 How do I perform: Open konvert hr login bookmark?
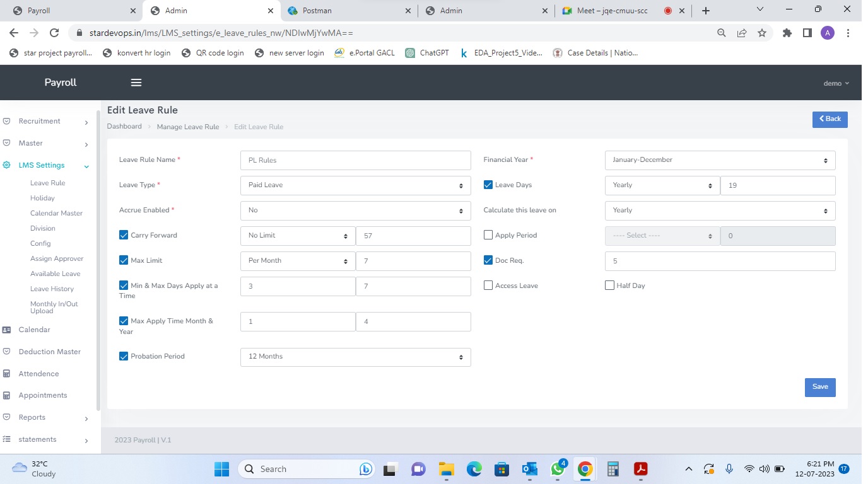coord(137,53)
